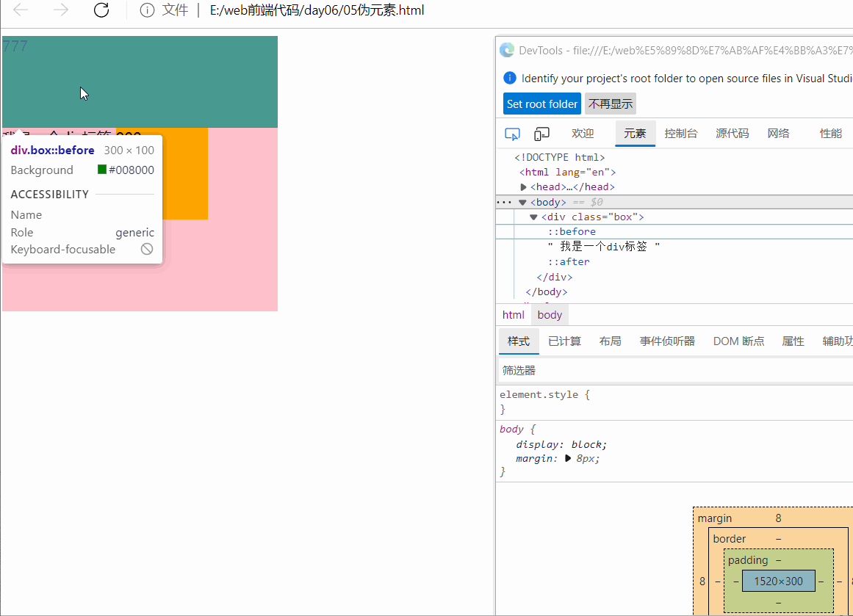Click the body selector in styles
853x616 pixels.
[511, 429]
